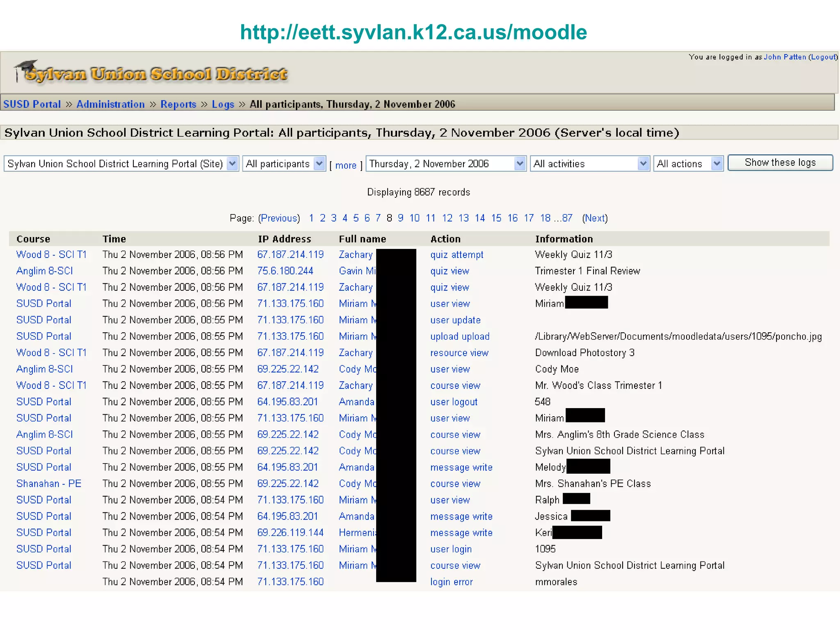This screenshot has height=630, width=840.
Task: Open user view link in the Cody Moe row
Action: (x=450, y=369)
